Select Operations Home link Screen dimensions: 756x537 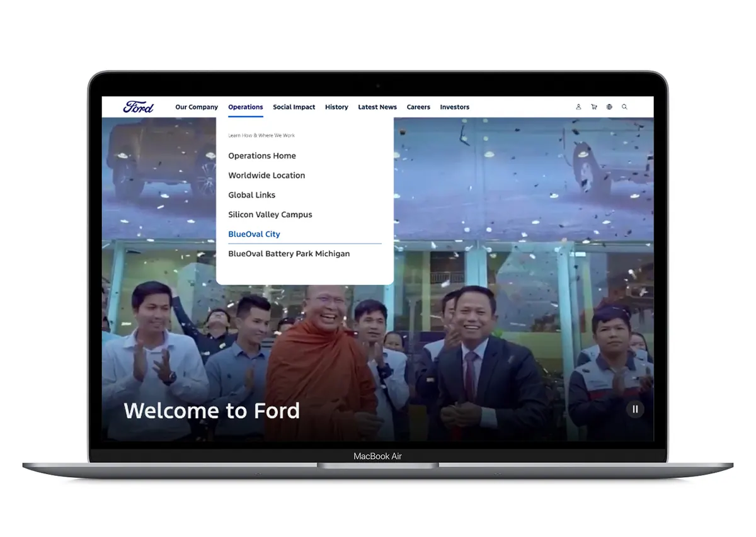click(x=262, y=156)
